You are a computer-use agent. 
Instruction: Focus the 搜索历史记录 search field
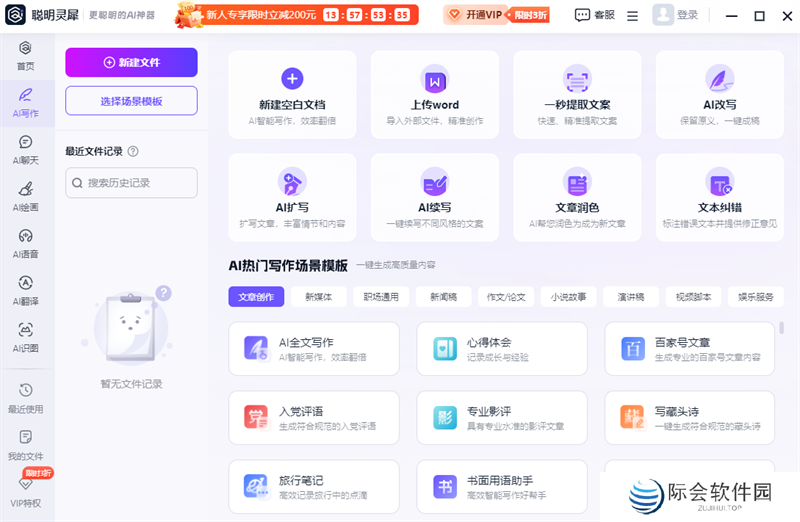[131, 183]
